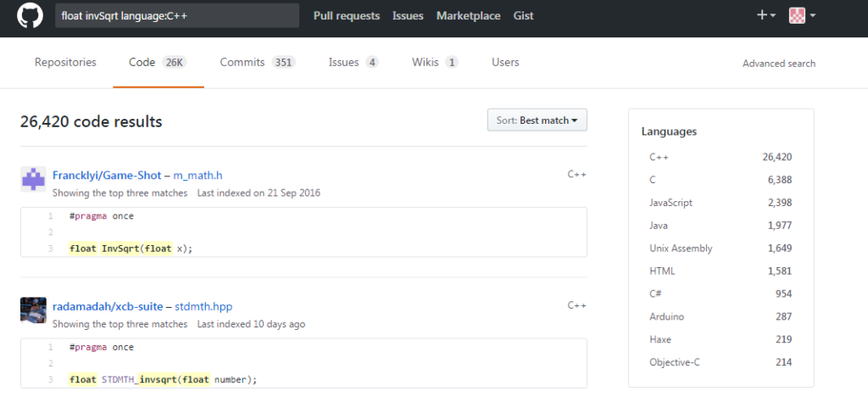Viewport: 868px width, 408px height.
Task: Open the plus create-new dropdown
Action: point(766,15)
